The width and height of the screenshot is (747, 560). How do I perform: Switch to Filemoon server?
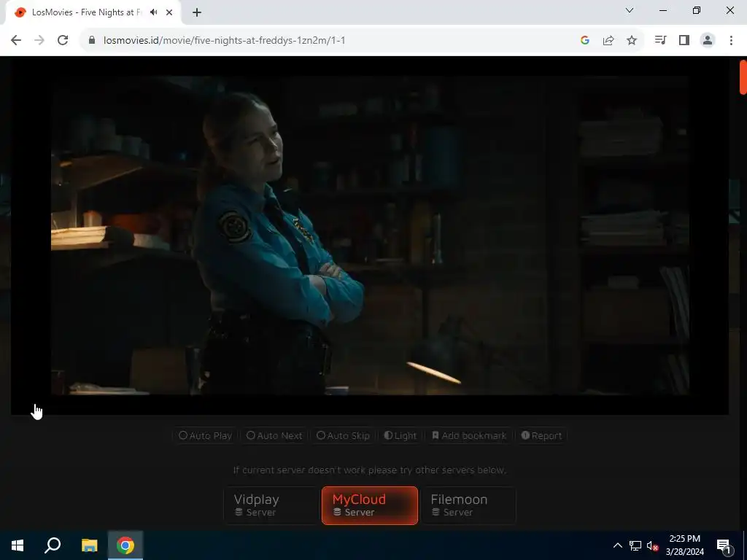(469, 505)
